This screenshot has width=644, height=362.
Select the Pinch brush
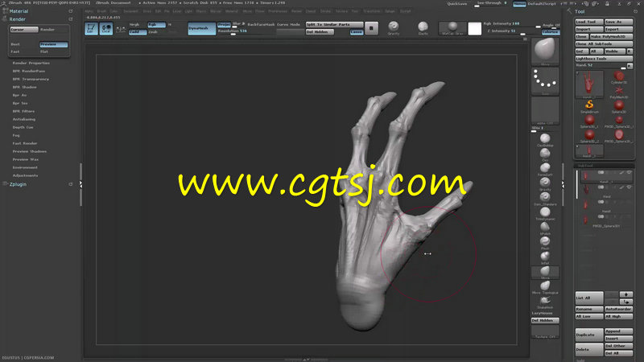click(545, 243)
